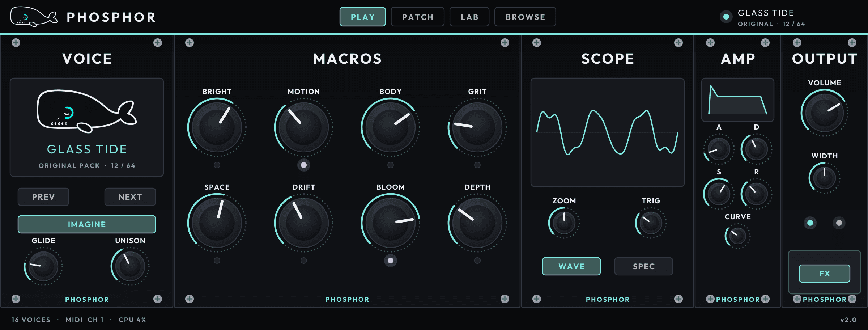Click the top-right screw icon of Output panel
The width and height of the screenshot is (868, 330).
coord(852,43)
